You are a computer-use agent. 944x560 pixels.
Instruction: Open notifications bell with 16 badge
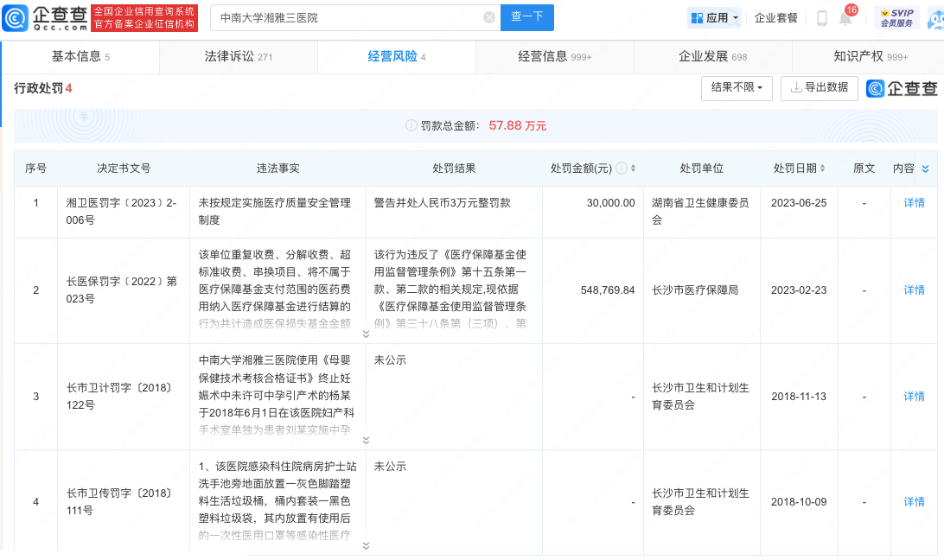tap(845, 18)
